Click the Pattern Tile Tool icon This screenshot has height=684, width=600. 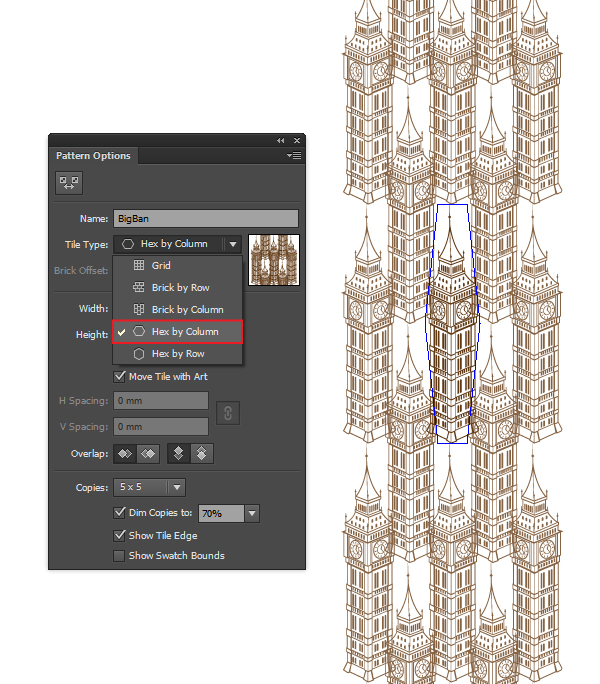(x=69, y=183)
